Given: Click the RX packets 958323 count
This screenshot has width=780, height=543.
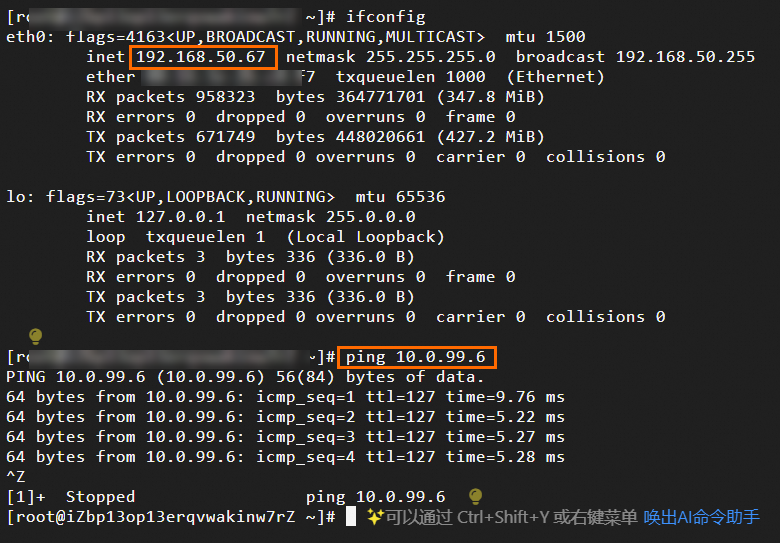Looking at the screenshot, I should [x=171, y=97].
